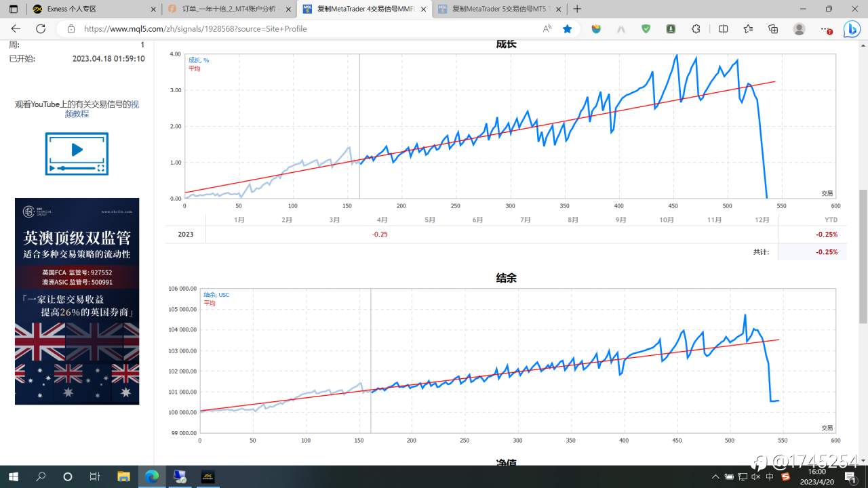This screenshot has height=488, width=868.
Task: Show hidden system tray icons chevron
Action: pos(715,476)
